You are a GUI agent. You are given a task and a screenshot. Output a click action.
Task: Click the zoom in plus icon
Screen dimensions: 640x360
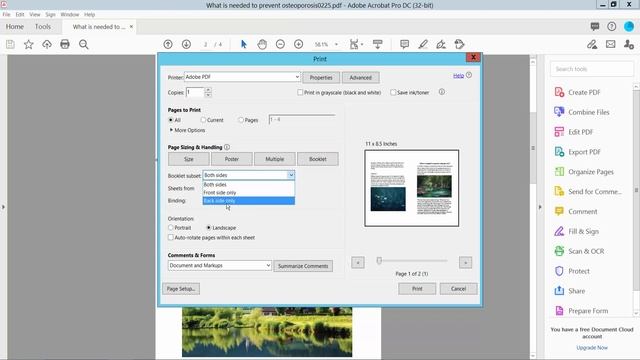pos(298,44)
